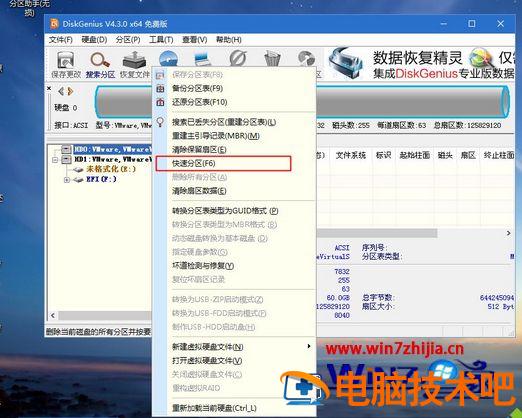
Task: Open the 文件(F) menu
Action: pos(61,40)
